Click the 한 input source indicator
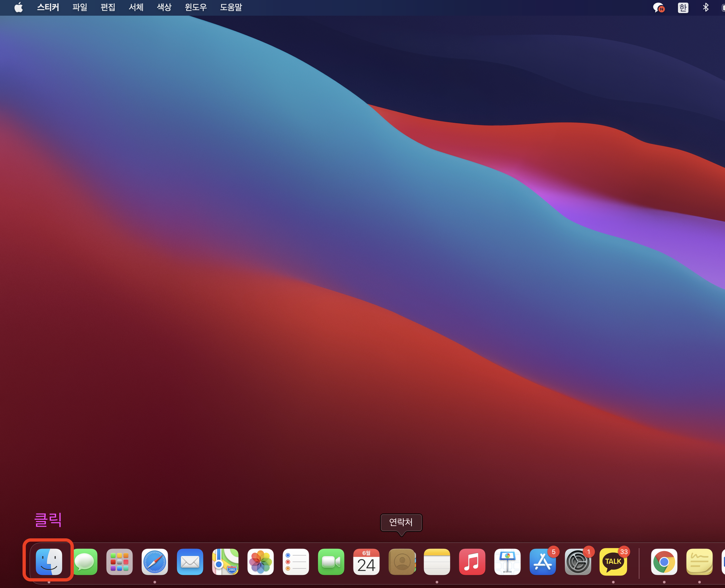The height and width of the screenshot is (588, 725). (x=683, y=8)
